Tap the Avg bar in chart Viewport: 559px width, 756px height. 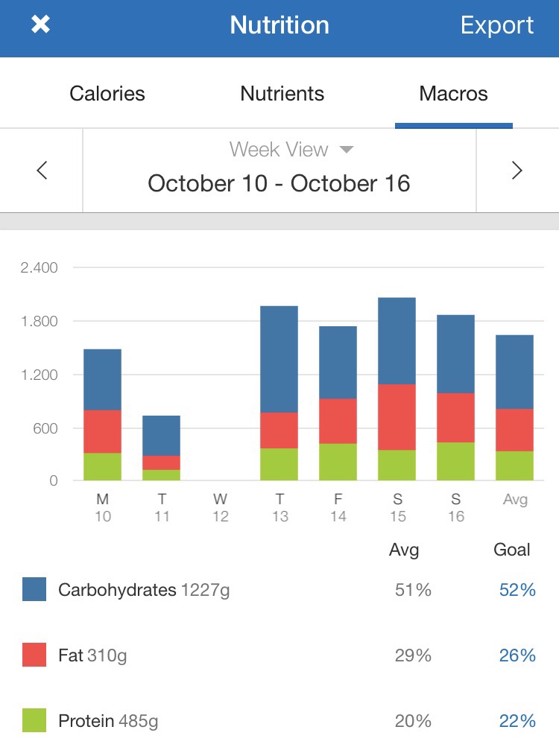pos(515,407)
